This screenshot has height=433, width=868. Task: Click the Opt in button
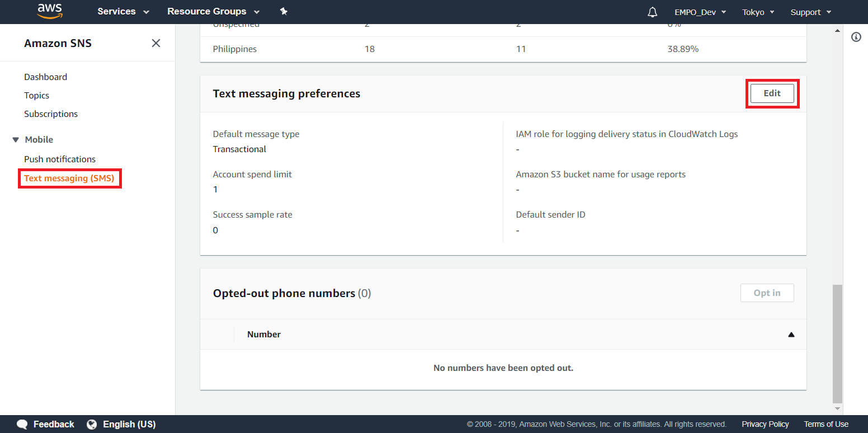click(x=767, y=293)
